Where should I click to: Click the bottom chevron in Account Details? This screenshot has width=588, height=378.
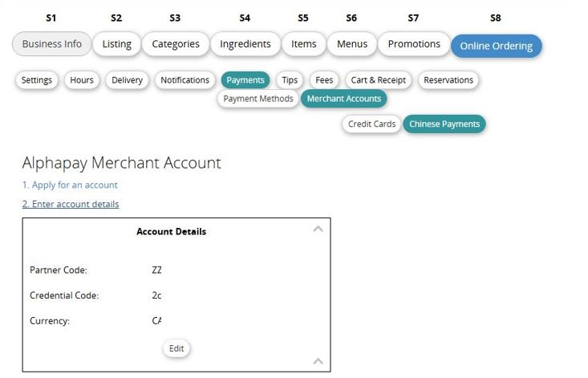318,361
